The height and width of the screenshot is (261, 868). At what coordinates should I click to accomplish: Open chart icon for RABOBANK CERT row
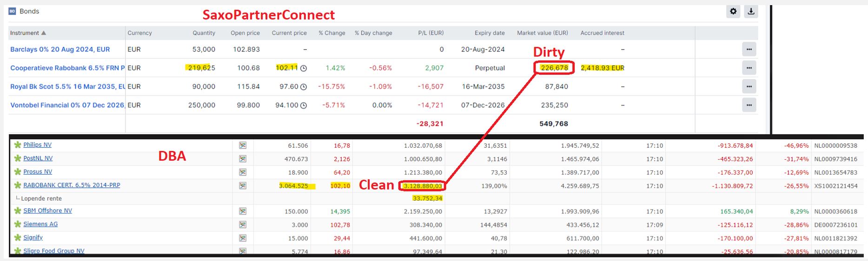[x=243, y=186]
